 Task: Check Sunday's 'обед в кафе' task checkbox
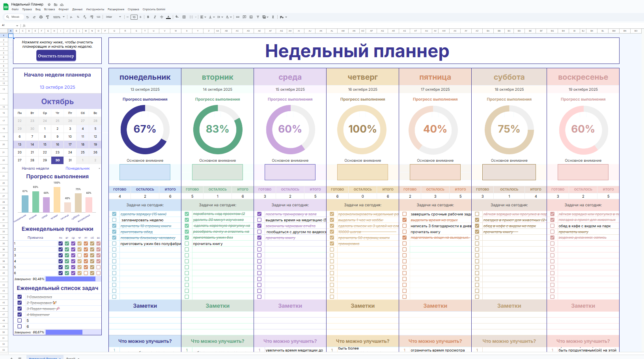553,226
